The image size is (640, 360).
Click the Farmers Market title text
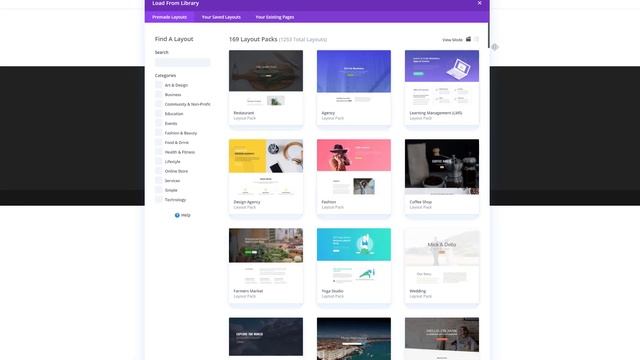click(248, 291)
